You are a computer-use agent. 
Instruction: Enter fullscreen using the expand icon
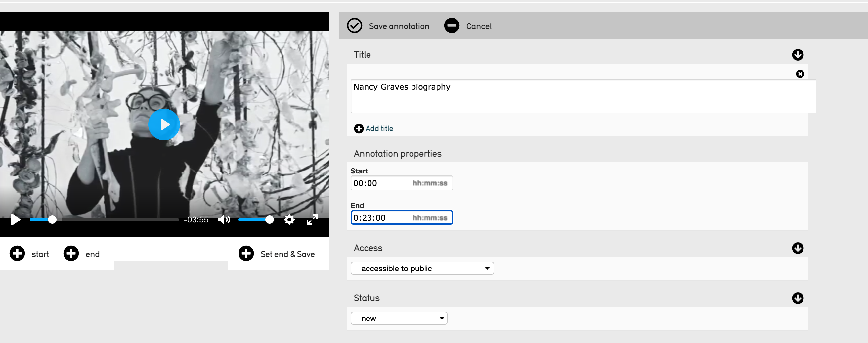[x=312, y=220]
